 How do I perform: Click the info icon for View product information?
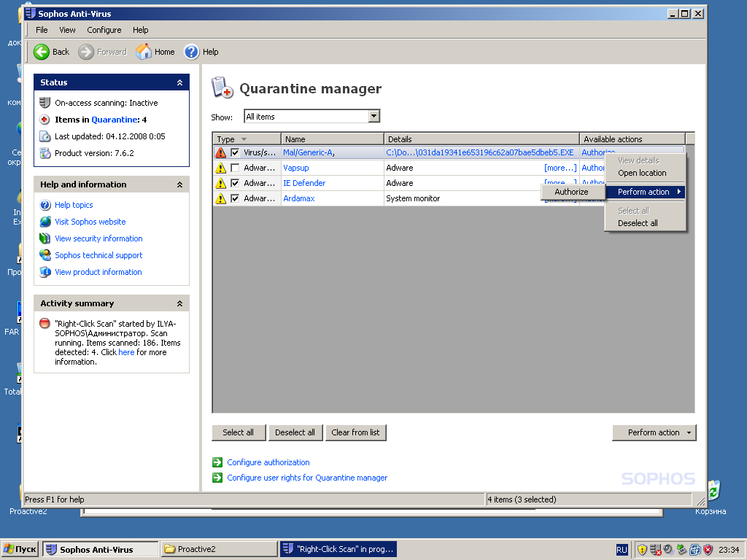[x=45, y=272]
